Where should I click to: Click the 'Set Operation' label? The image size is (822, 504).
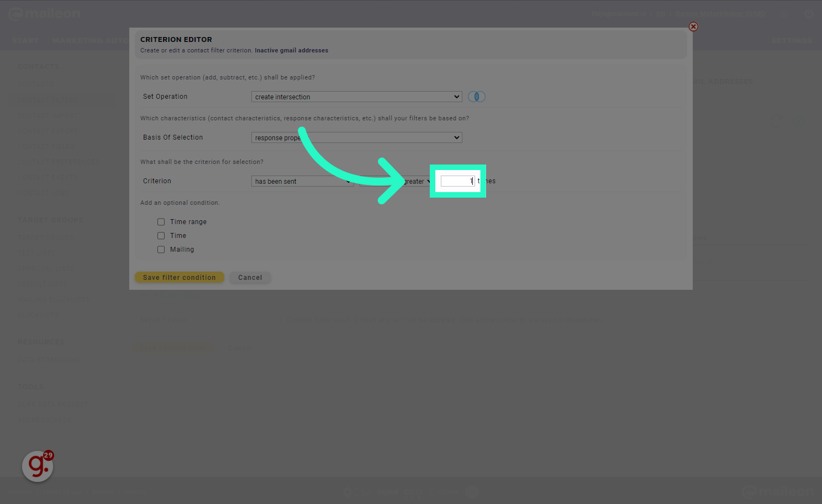pyautogui.click(x=165, y=97)
